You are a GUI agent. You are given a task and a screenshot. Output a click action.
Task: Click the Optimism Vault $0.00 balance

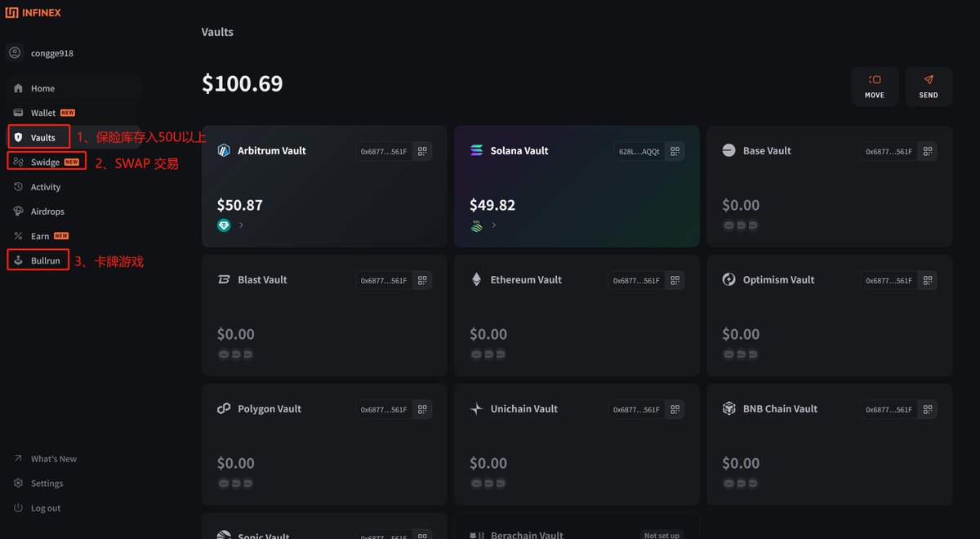(741, 334)
